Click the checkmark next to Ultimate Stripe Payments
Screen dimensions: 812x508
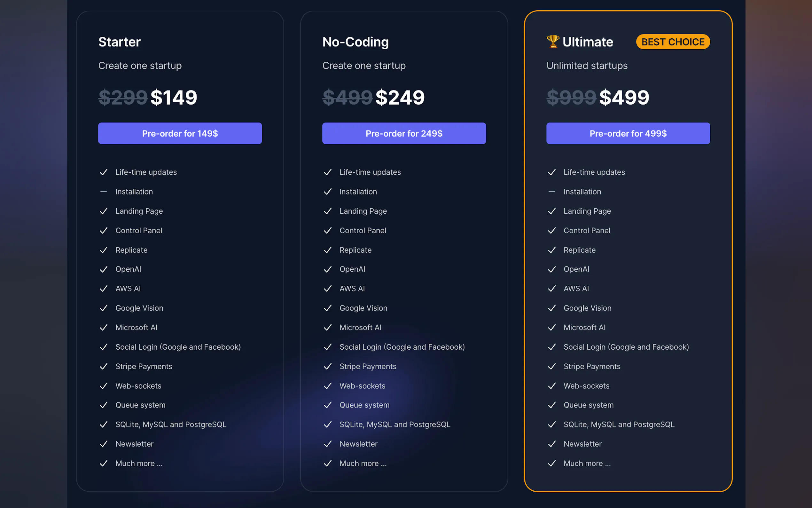(551, 367)
